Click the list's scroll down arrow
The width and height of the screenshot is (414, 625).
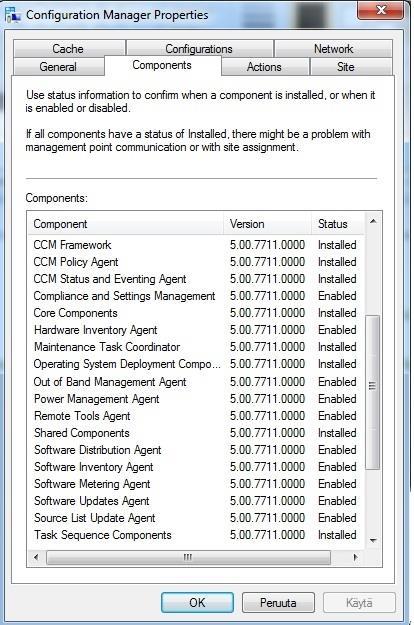373,540
